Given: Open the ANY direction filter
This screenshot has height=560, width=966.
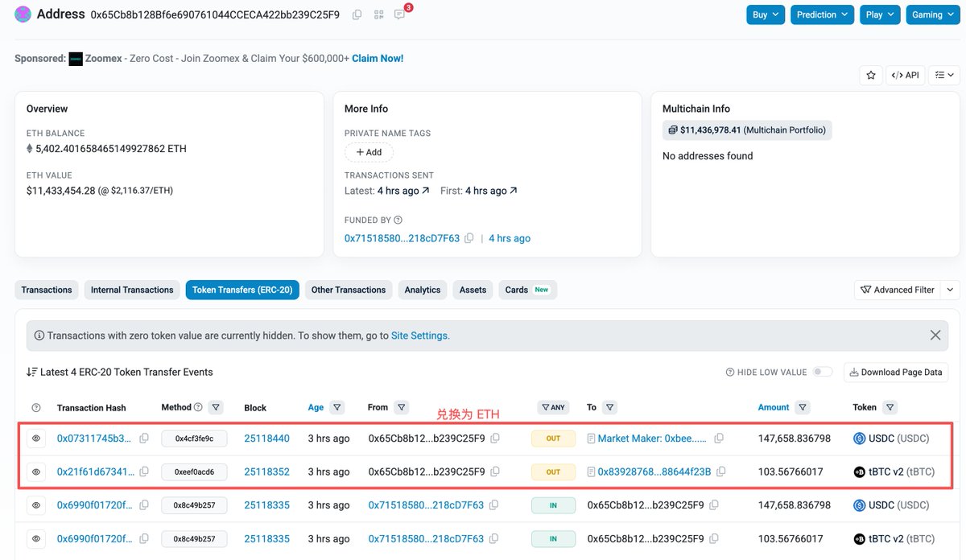Looking at the screenshot, I should click(x=553, y=407).
